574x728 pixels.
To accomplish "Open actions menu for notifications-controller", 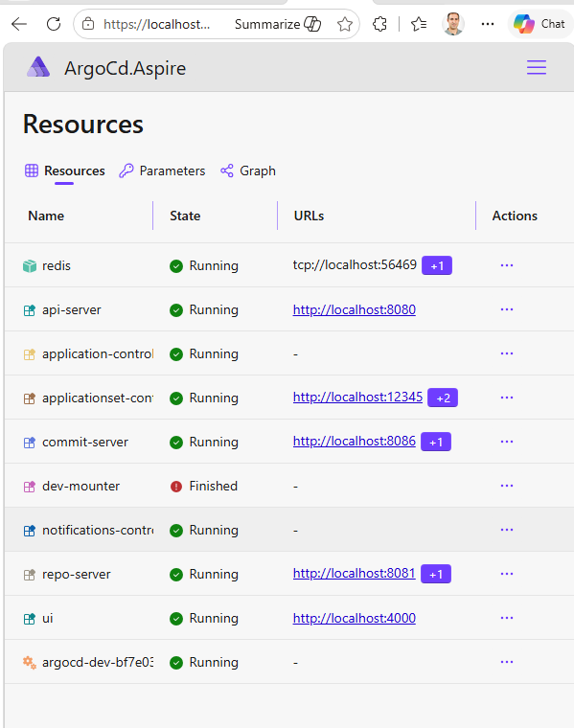I will click(x=507, y=530).
